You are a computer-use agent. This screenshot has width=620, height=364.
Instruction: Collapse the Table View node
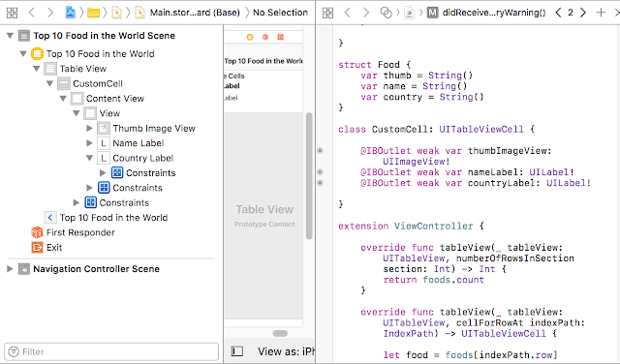pos(37,69)
